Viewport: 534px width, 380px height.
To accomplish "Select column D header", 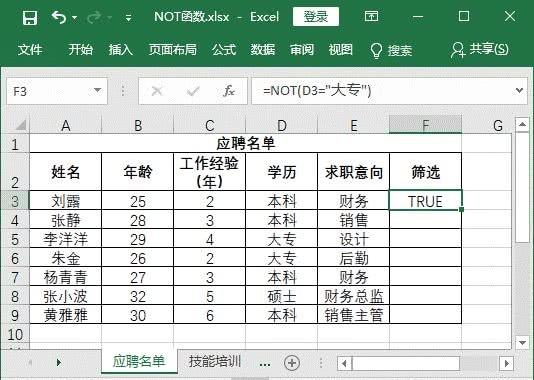I will tap(281, 126).
